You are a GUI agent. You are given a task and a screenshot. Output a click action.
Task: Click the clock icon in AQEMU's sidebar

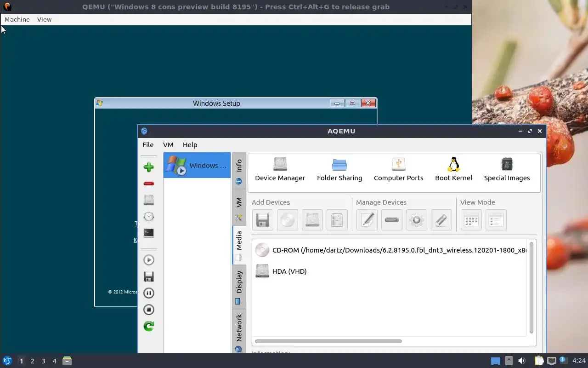[148, 216]
